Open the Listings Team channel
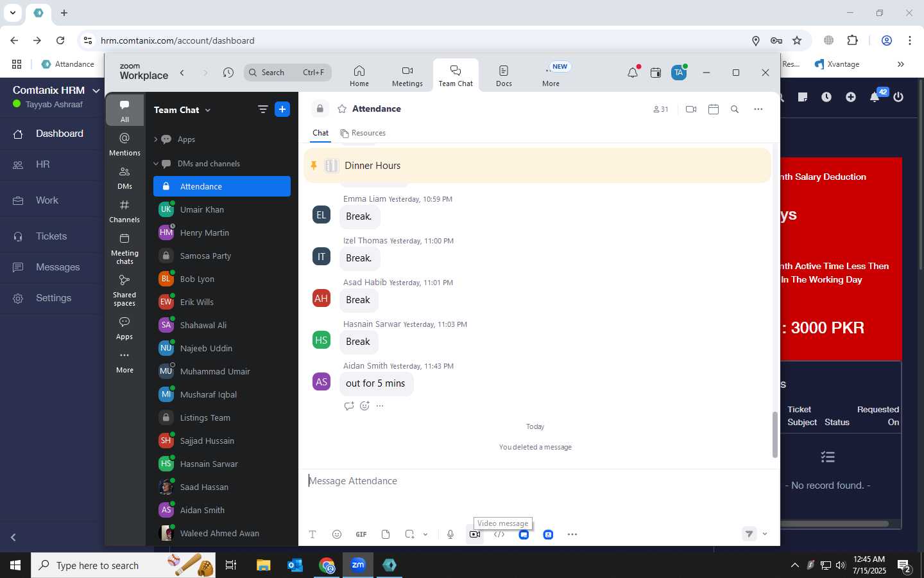 pyautogui.click(x=222, y=417)
